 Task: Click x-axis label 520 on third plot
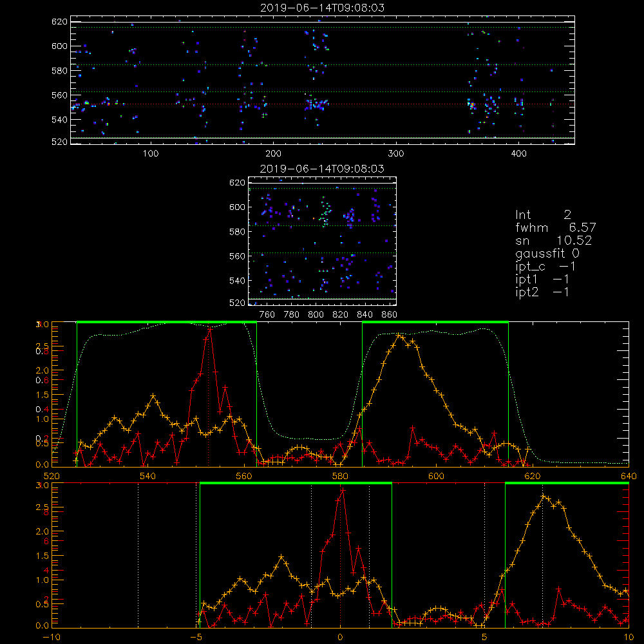52,477
